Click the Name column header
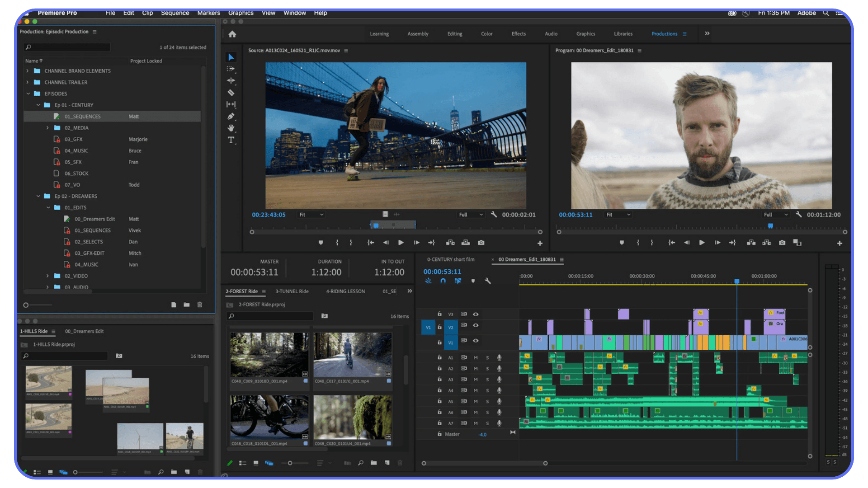868x488 pixels. pos(34,61)
